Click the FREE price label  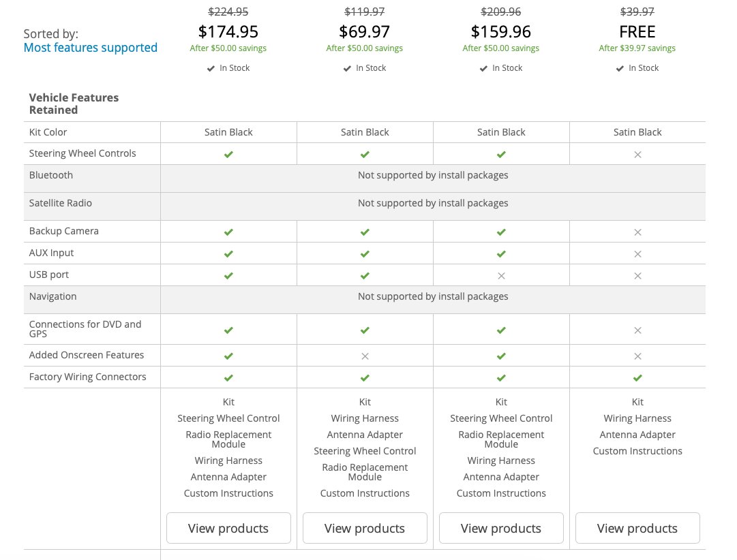[x=637, y=31]
